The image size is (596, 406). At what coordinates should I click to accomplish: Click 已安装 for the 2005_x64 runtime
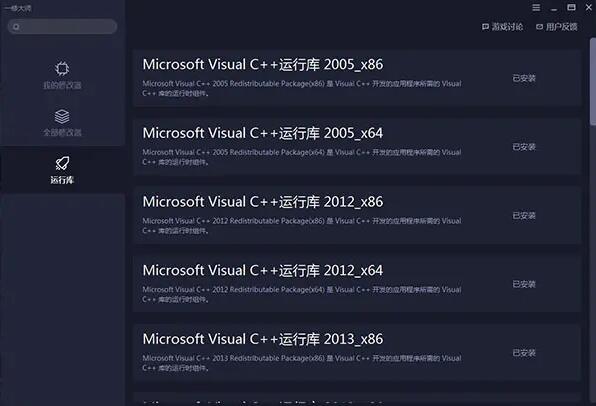(x=524, y=147)
